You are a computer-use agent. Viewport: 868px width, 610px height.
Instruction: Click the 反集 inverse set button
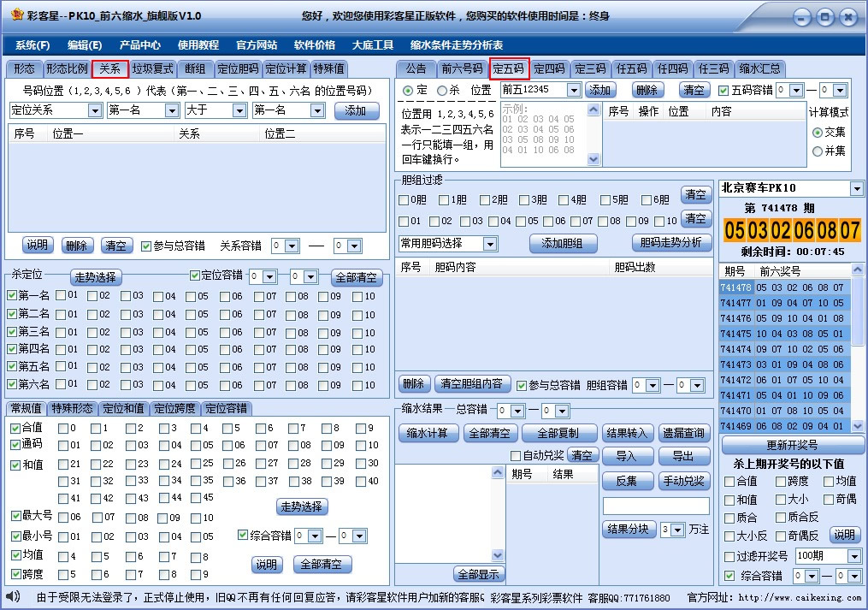(629, 481)
